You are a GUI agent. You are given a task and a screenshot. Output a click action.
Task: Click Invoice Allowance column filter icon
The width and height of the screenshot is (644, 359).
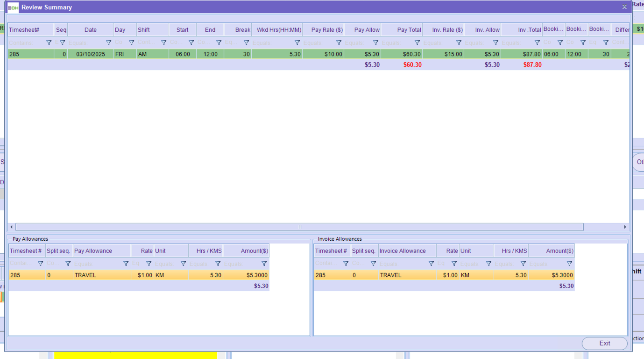pyautogui.click(x=432, y=264)
